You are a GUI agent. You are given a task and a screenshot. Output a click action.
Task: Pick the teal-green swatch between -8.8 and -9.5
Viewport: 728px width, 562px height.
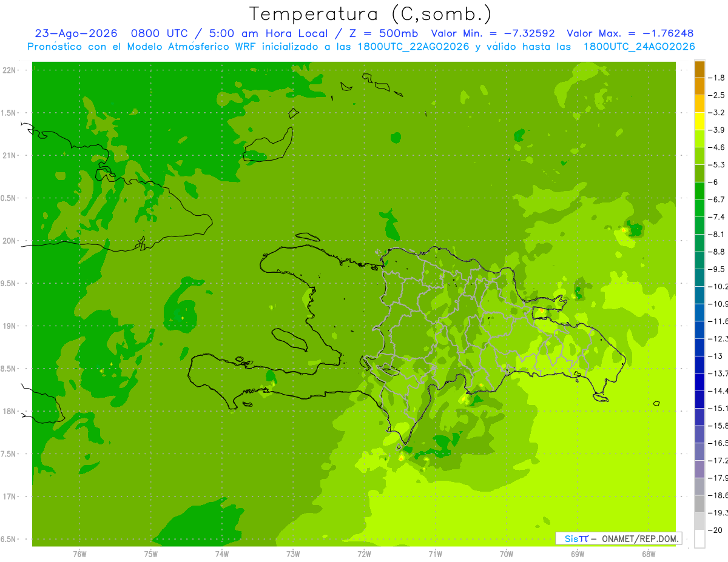tap(699, 261)
